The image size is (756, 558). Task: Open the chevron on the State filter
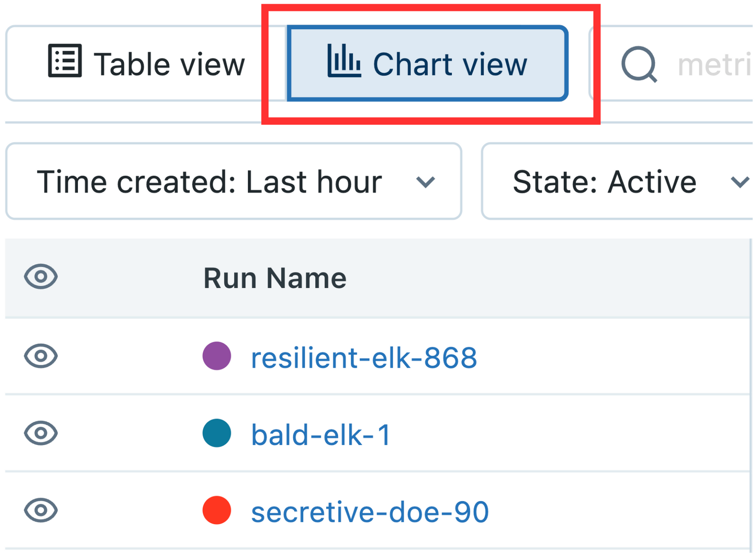pyautogui.click(x=740, y=181)
